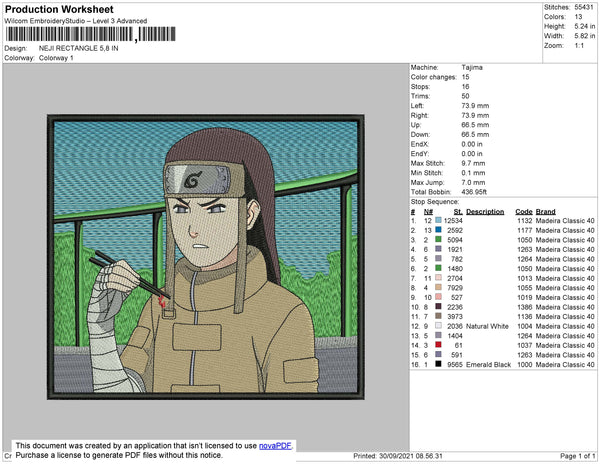Click thread code 1000
Viewport: 600px width, 464px height.
coord(525,365)
